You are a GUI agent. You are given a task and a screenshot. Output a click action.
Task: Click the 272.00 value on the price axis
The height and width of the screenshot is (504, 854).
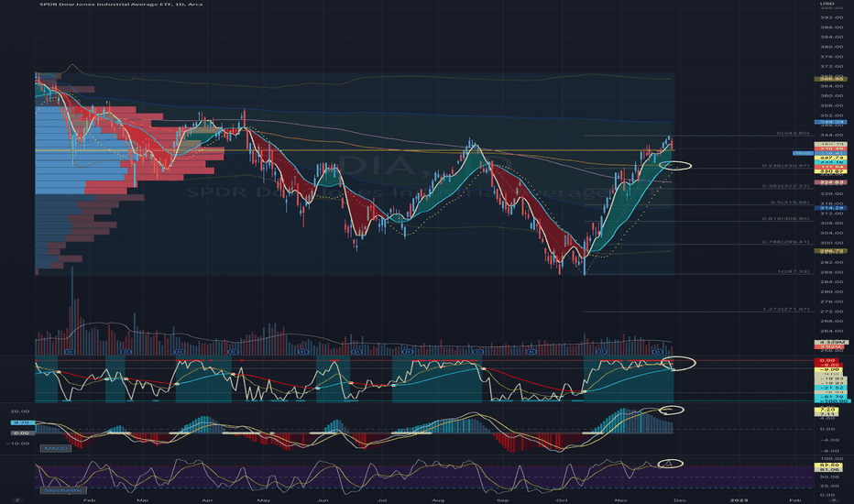pyautogui.click(x=831, y=312)
